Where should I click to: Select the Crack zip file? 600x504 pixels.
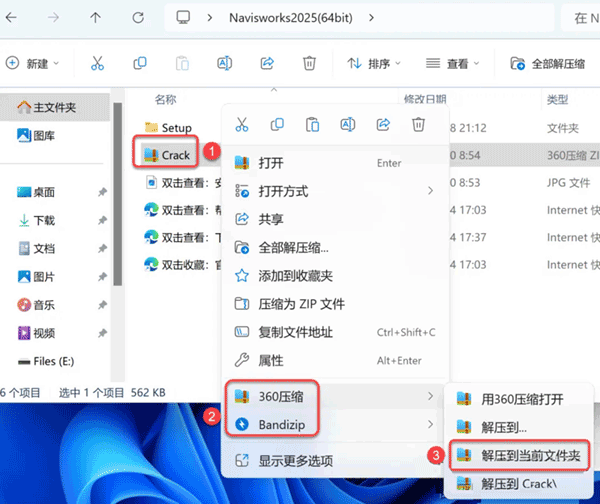166,155
